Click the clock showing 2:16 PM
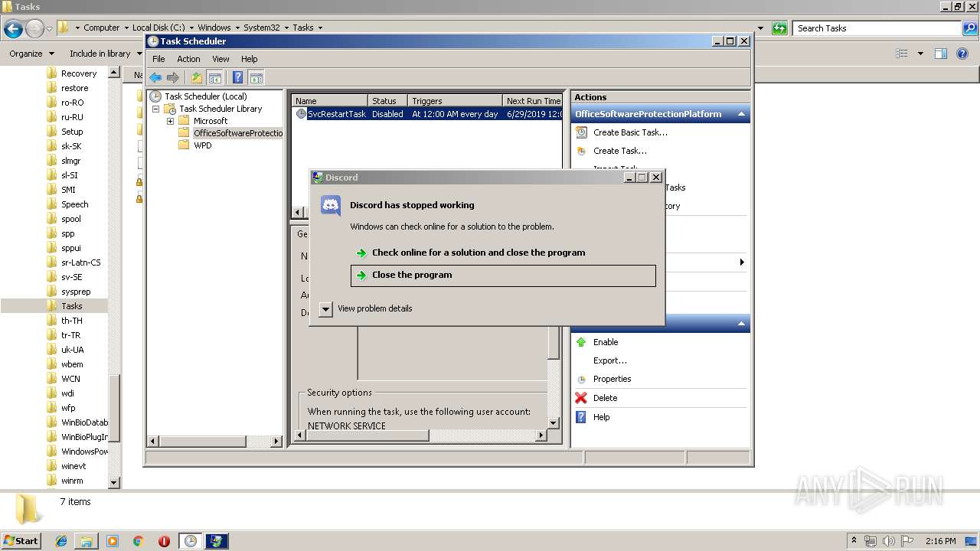Screen dimensions: 980x551 [940, 541]
